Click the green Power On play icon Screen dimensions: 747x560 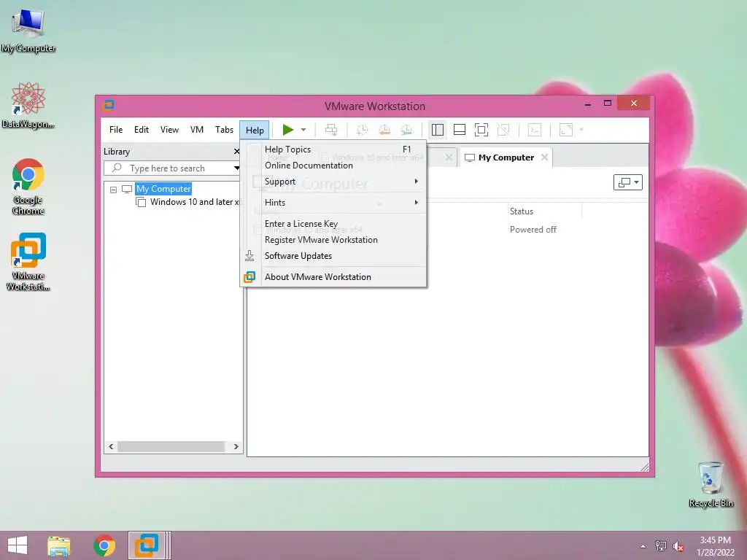pyautogui.click(x=287, y=130)
